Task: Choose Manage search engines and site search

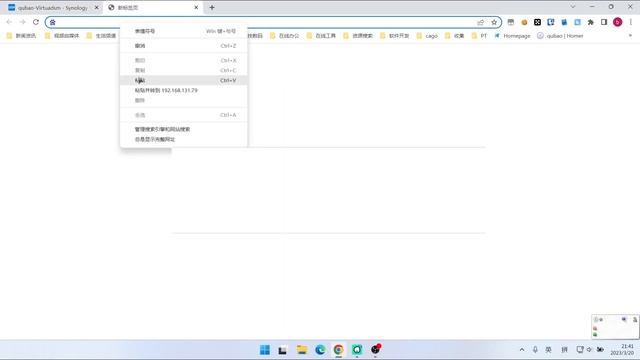Action: pyautogui.click(x=184, y=129)
